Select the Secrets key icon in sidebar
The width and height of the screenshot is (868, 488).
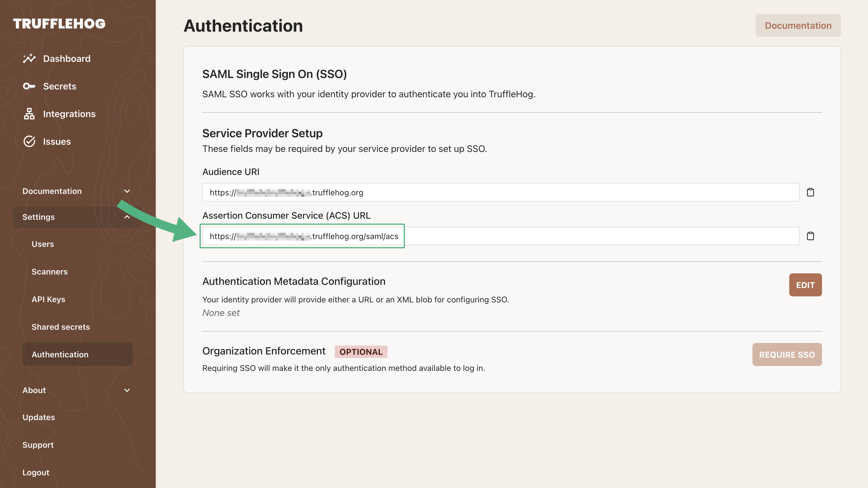click(29, 86)
